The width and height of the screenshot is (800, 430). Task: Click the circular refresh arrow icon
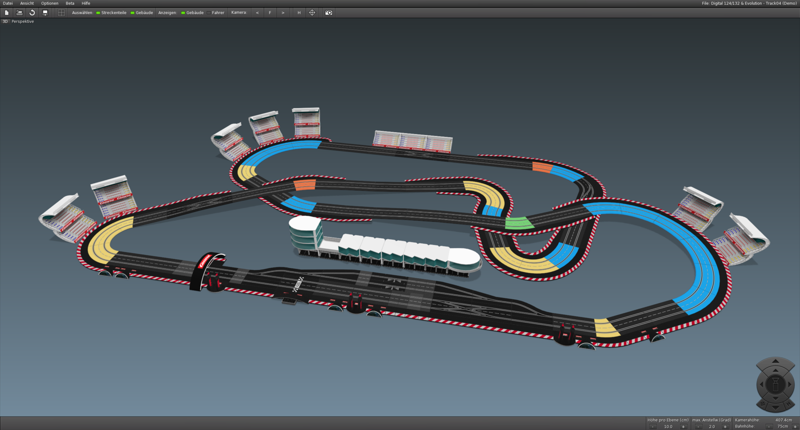tap(32, 13)
